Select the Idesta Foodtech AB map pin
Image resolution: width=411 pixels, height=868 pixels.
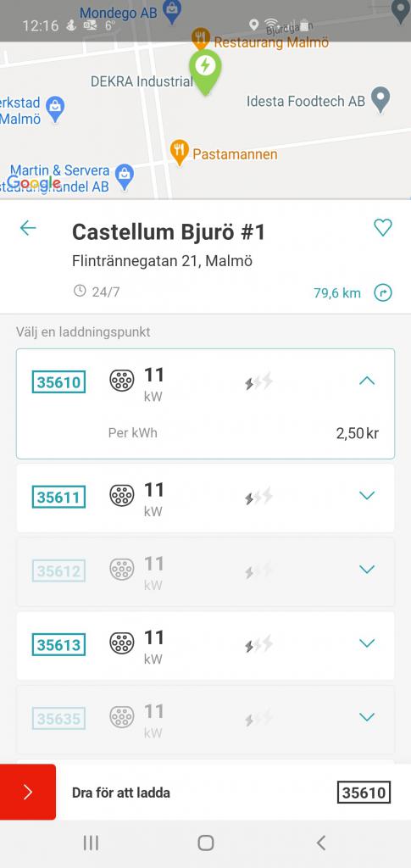click(x=380, y=100)
